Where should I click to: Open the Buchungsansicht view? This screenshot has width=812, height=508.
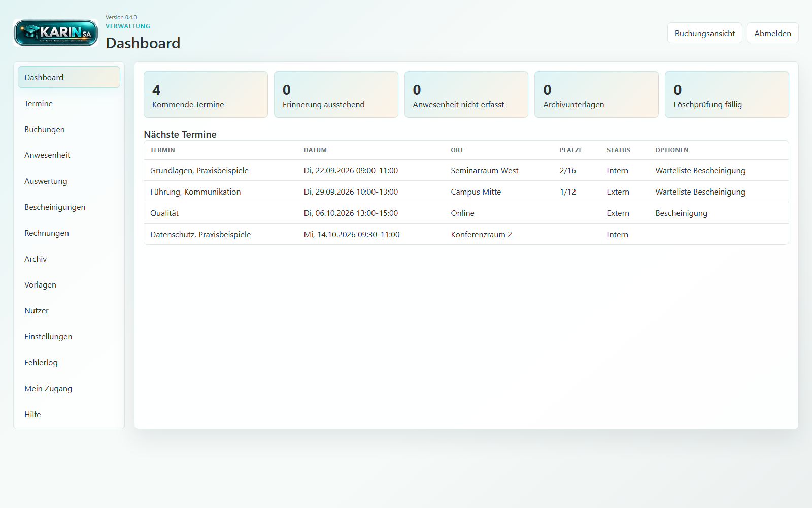(705, 33)
